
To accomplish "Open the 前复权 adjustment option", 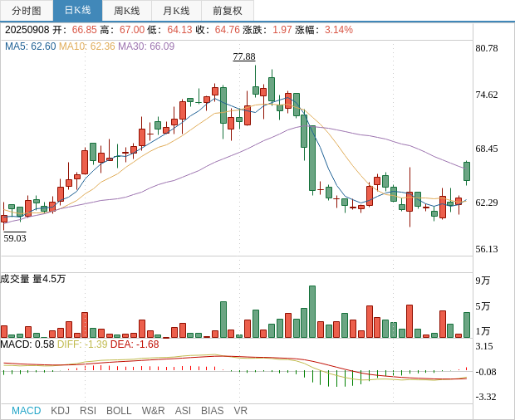I will pyautogui.click(x=228, y=11).
